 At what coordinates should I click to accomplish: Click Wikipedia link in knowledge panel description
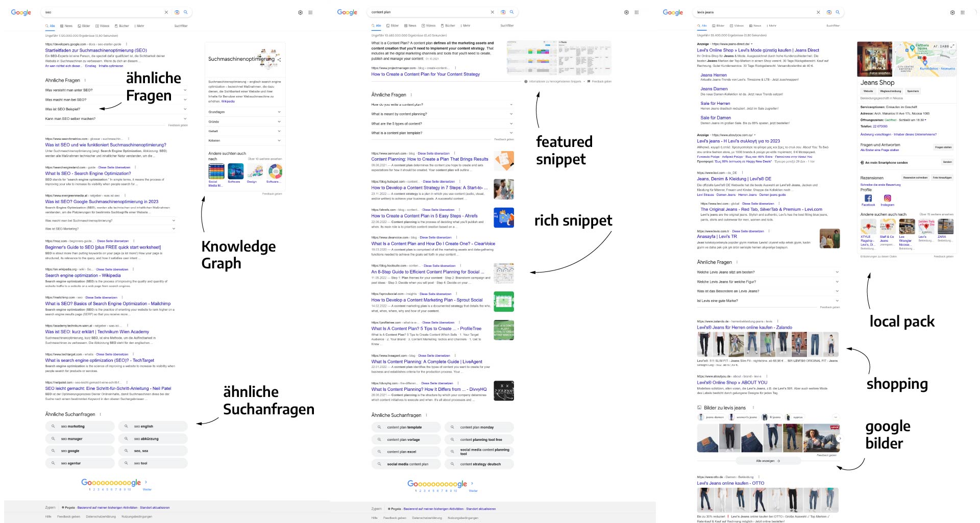pyautogui.click(x=228, y=102)
